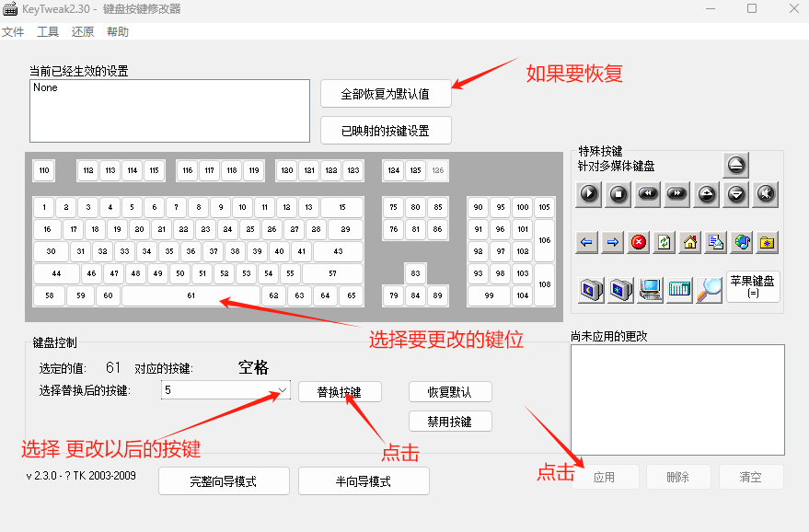The image size is (809, 532).
Task: Click the 全部恢复为默认值 button
Action: tap(386, 94)
